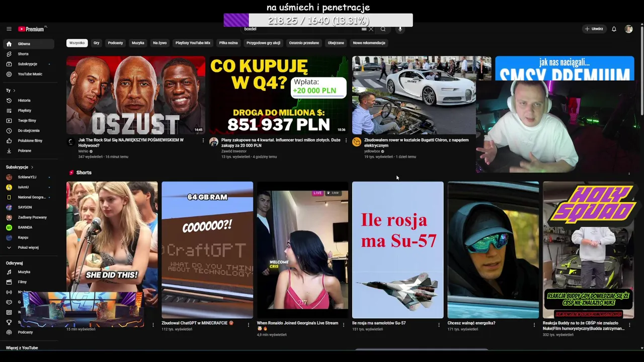
Task: Open Do obejrzenia watch later list
Action: click(x=29, y=131)
